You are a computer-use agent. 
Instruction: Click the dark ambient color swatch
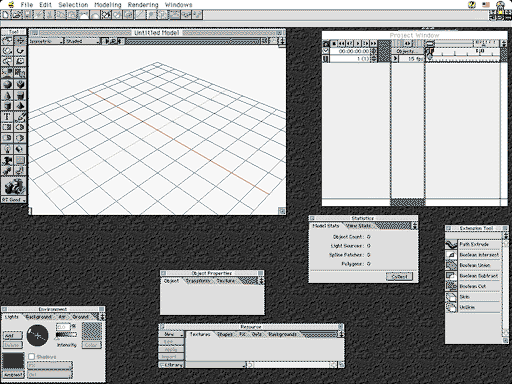click(13, 361)
